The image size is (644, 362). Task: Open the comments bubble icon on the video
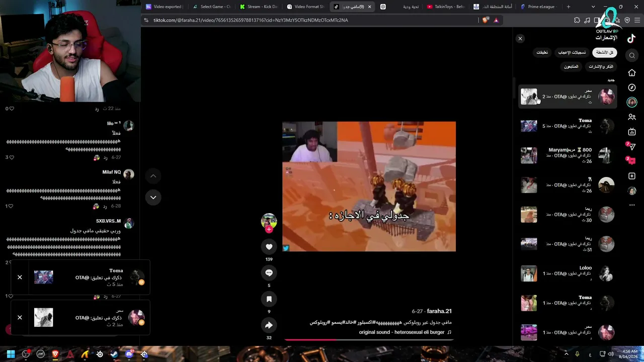(x=269, y=273)
